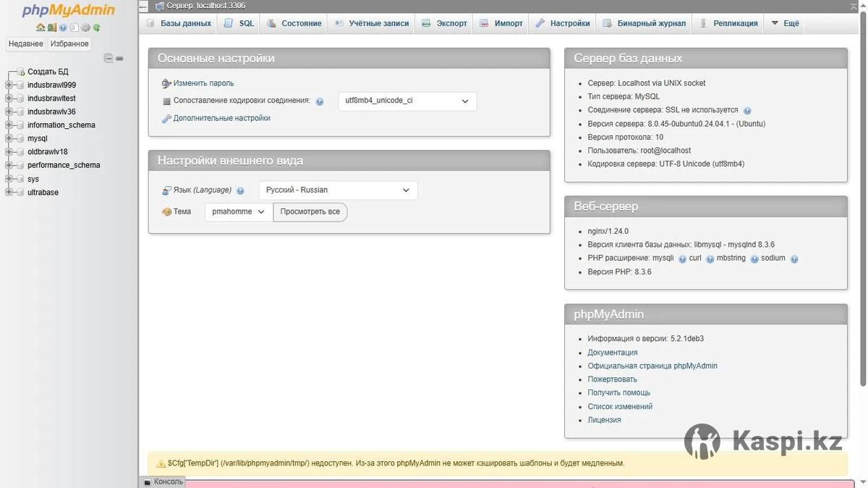
Task: Follow the Изменить пароль link
Action: point(203,83)
